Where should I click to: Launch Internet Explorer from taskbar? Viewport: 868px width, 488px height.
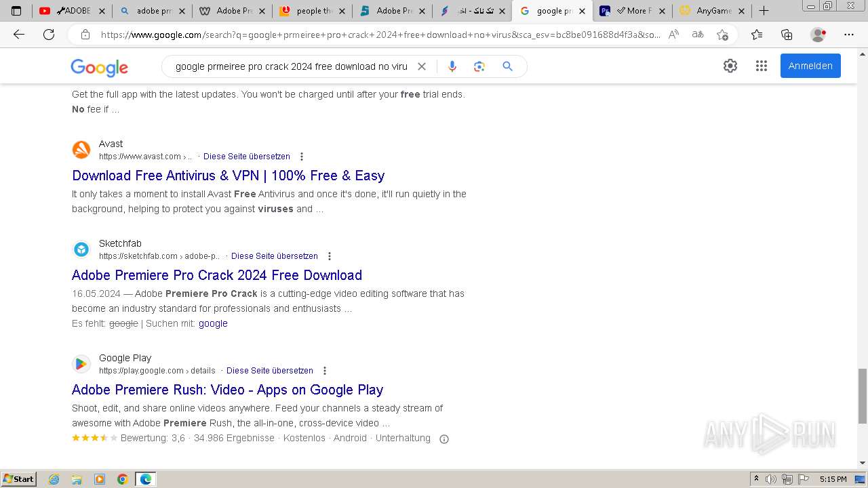(54, 479)
